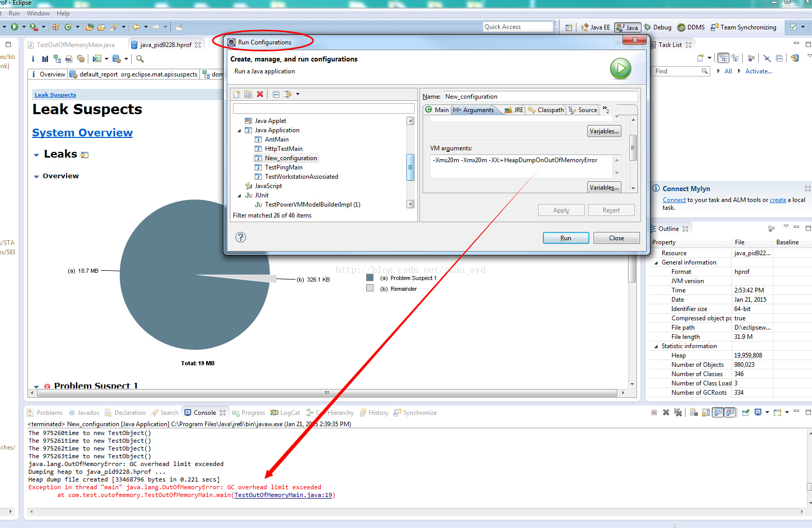Click the New Java Class icon
The image size is (812, 528).
click(68, 27)
